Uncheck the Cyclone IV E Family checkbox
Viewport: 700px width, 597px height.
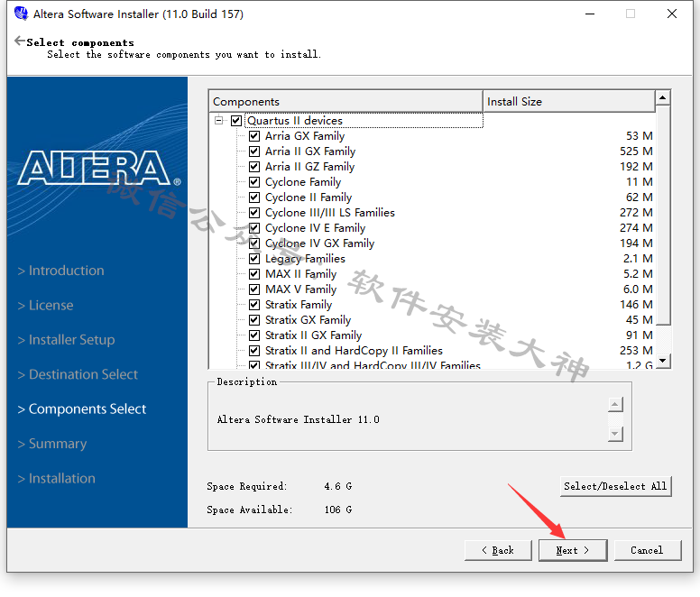click(x=254, y=228)
